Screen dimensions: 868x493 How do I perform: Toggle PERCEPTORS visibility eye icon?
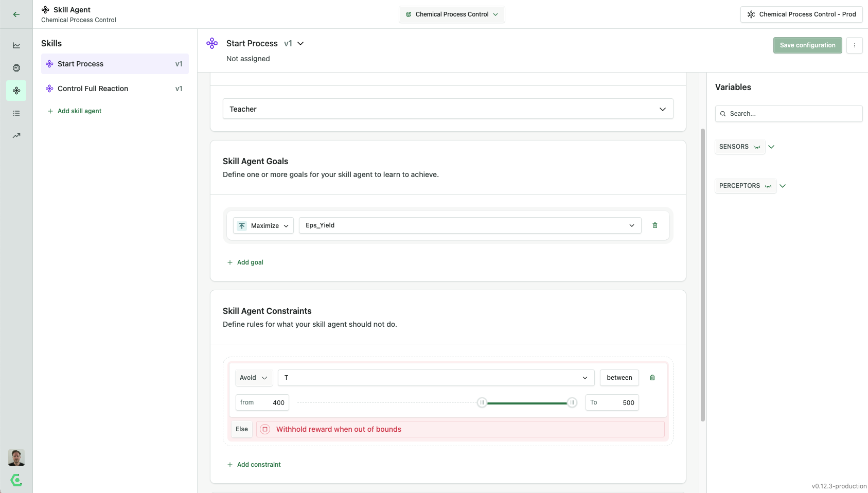(x=768, y=186)
